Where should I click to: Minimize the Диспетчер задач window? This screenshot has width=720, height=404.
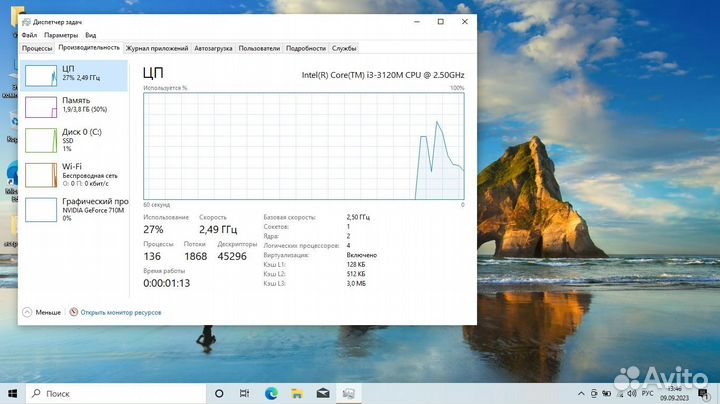(416, 22)
